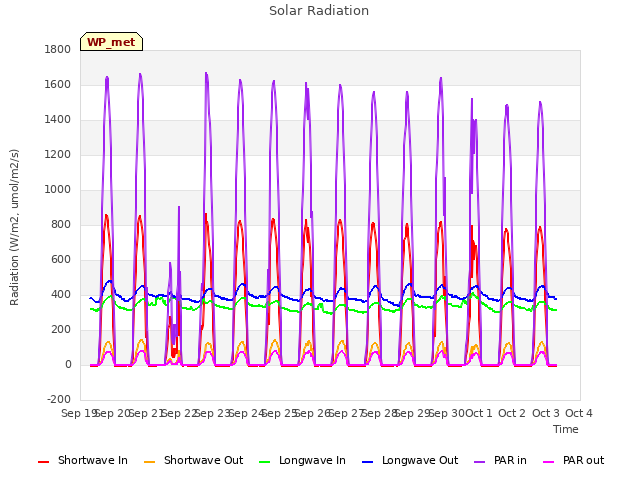Click the 400 y-axis tick label
This screenshot has width=640, height=480.
coord(61,295)
